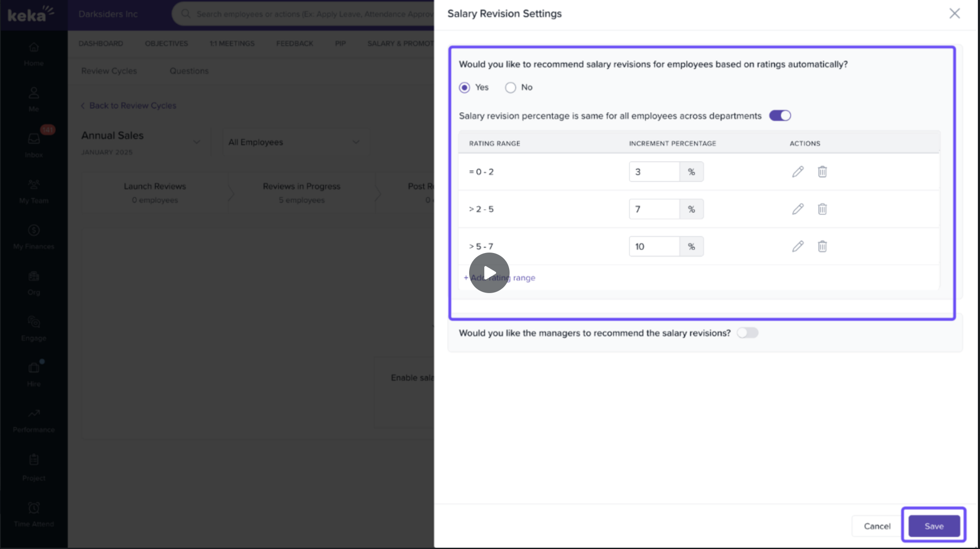This screenshot has height=549, width=980.
Task: Delete the = 0 - 2 rating range
Action: pyautogui.click(x=822, y=172)
